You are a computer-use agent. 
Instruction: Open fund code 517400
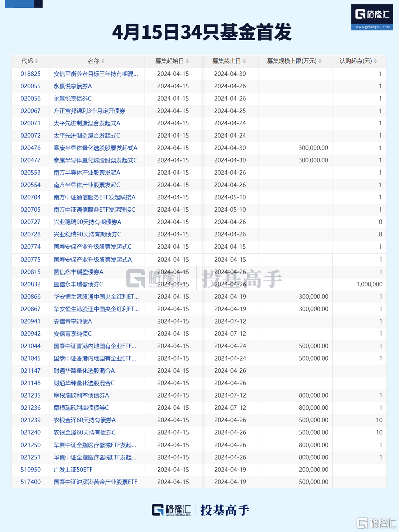[31, 482]
